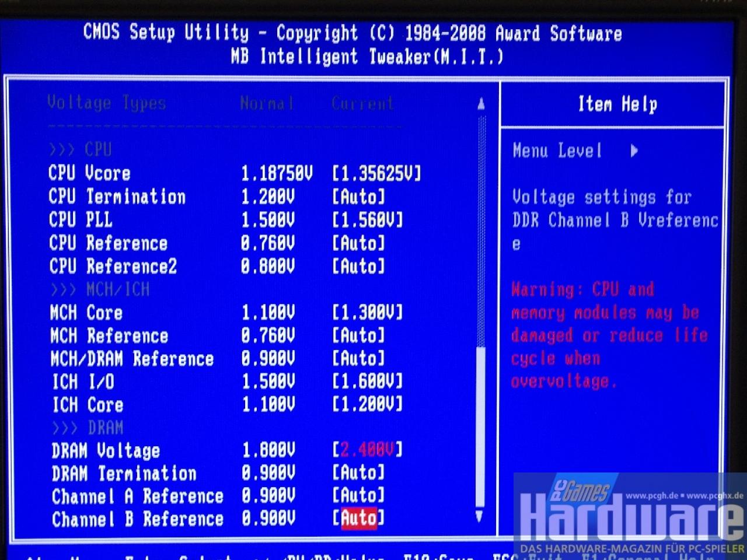The image size is (747, 560).
Task: Select the ICH I/O label
Action: [x=83, y=381]
